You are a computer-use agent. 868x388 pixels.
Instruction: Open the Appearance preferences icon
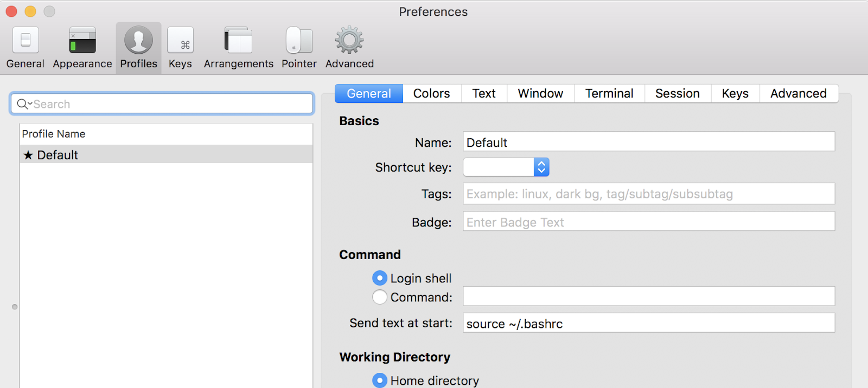(x=82, y=41)
